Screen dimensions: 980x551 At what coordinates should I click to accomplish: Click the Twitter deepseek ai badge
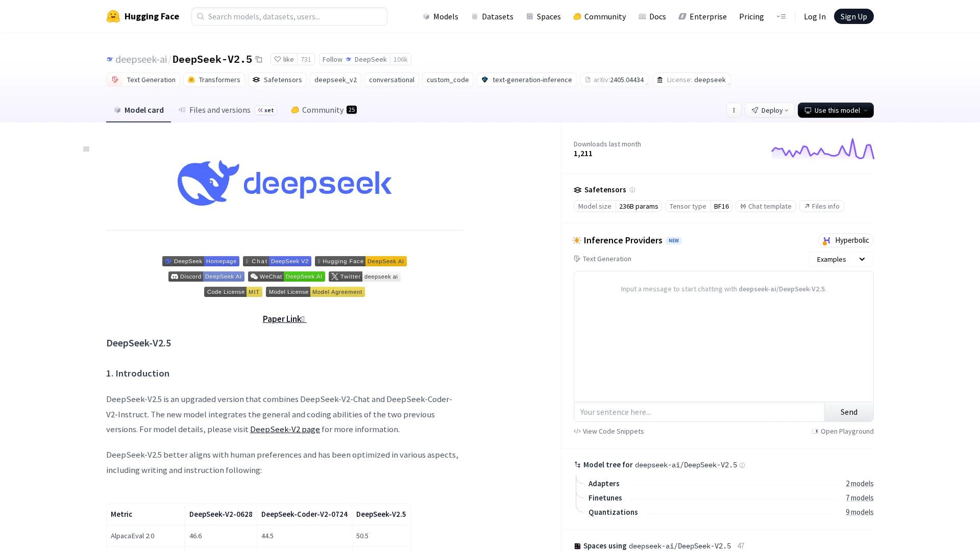(364, 277)
